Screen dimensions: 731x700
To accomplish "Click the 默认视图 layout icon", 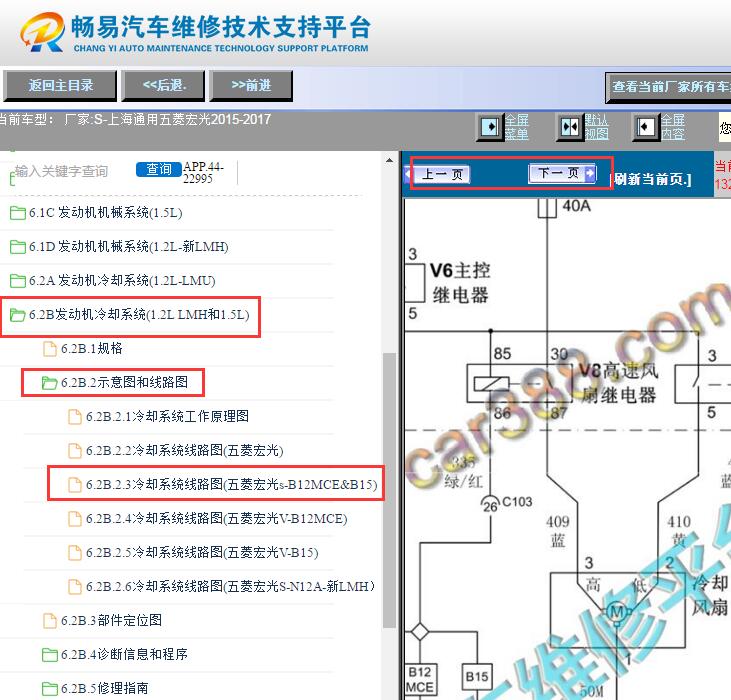I will pyautogui.click(x=570, y=127).
